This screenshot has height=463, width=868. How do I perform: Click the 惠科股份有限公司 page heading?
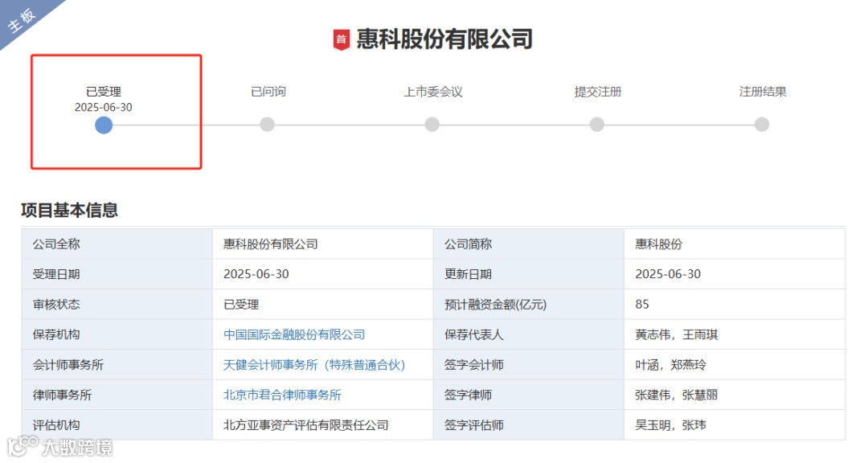pos(444,39)
